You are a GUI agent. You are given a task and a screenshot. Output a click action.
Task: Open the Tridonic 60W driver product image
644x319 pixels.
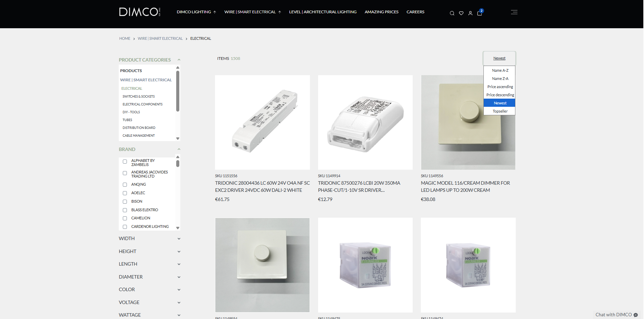[262, 122]
